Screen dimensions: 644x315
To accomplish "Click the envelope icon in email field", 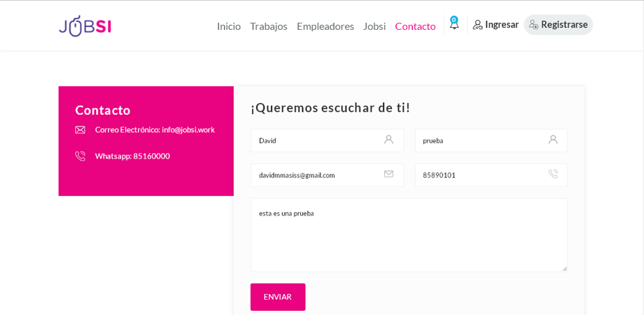I will (388, 175).
